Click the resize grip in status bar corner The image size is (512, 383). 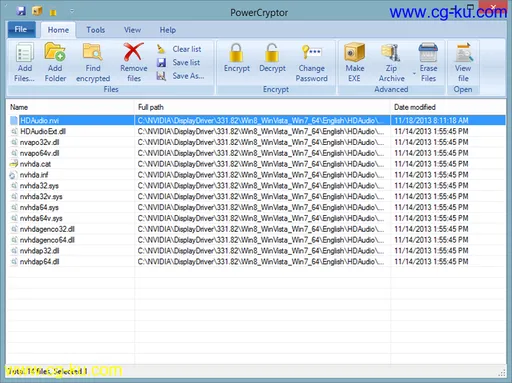pos(502,373)
